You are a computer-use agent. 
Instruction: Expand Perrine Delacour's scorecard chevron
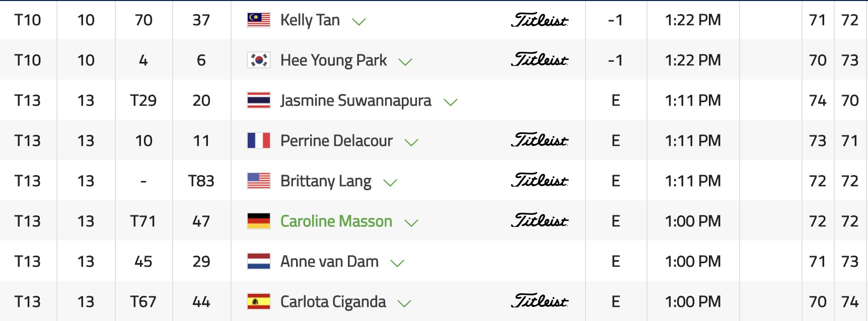pos(411,142)
